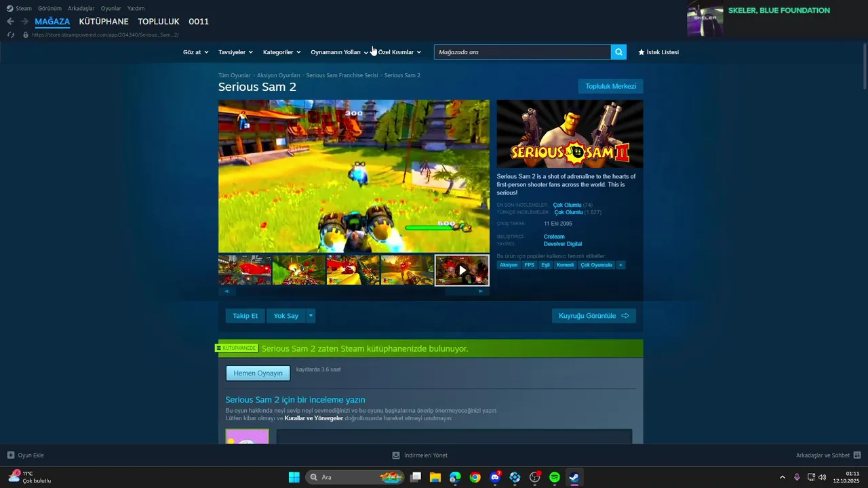Image resolution: width=868 pixels, height=488 pixels.
Task: Click the Topluluk Merkezi button
Action: (611, 86)
